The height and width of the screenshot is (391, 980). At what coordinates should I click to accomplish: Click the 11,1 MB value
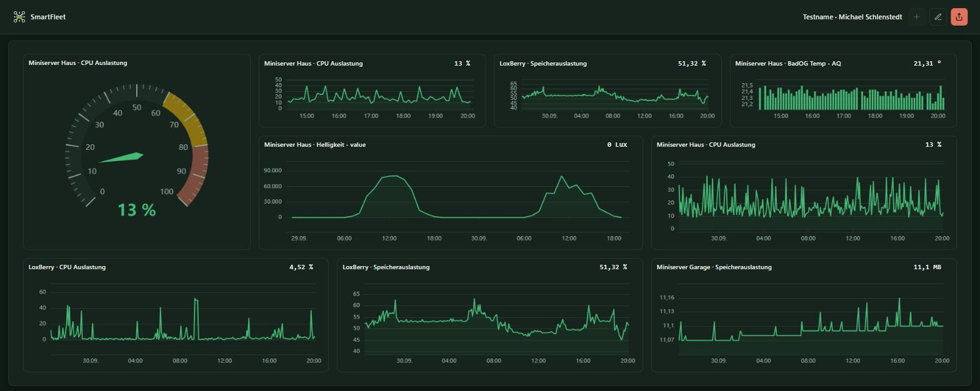(x=927, y=267)
